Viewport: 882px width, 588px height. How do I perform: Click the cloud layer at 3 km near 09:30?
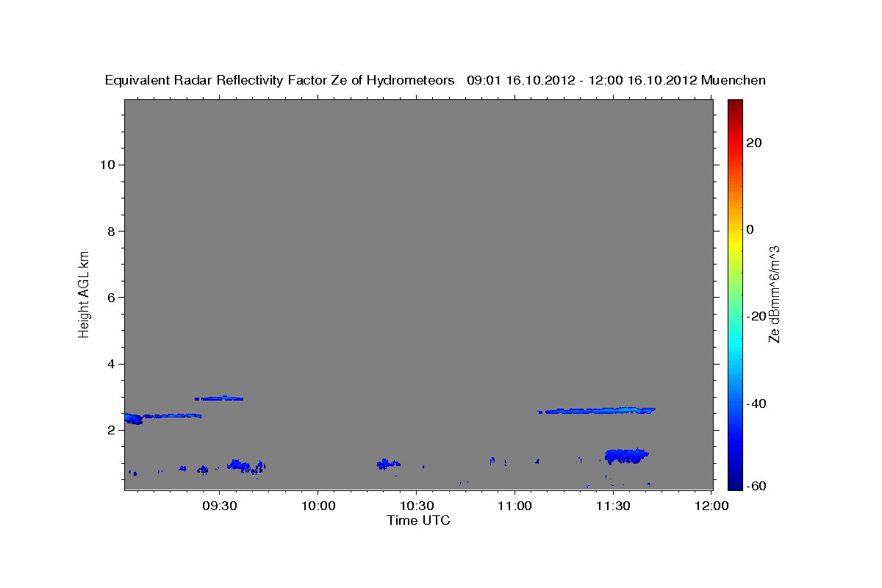pos(219,398)
